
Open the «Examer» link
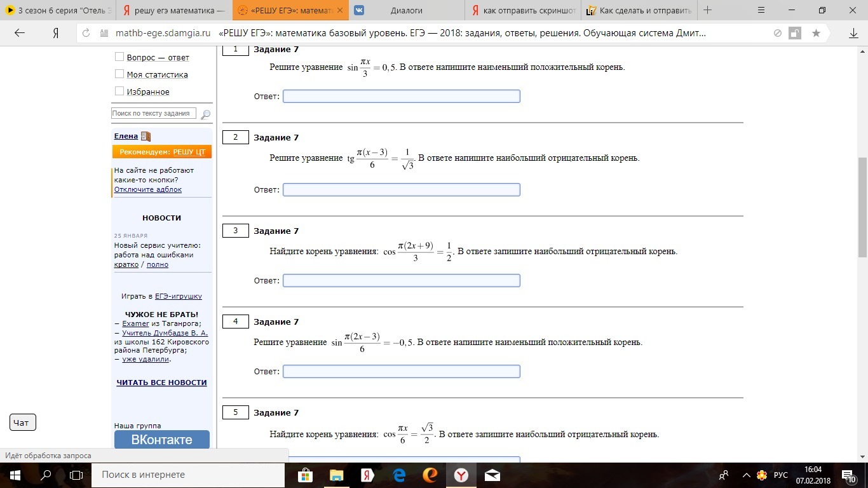click(135, 323)
